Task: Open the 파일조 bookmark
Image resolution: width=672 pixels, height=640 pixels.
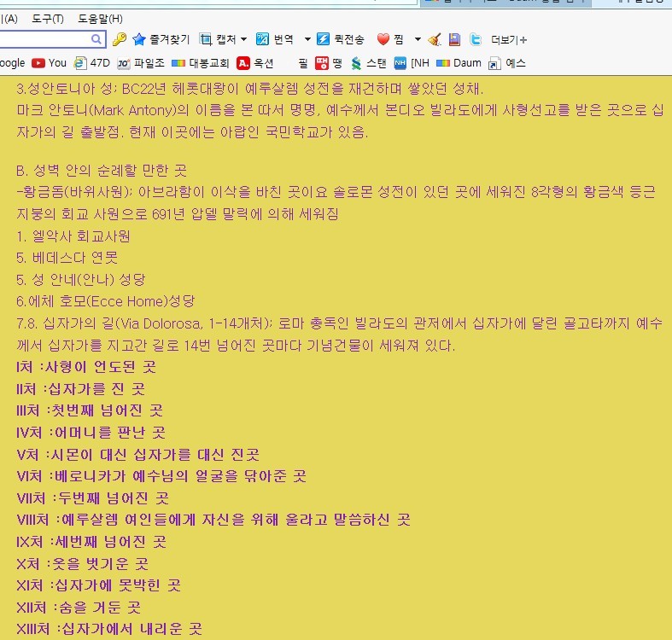Action: [141, 63]
